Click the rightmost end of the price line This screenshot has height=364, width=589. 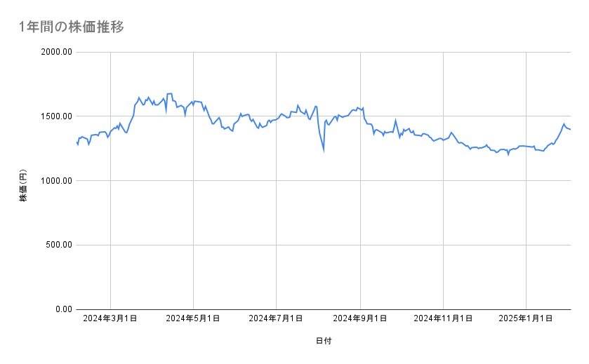[x=570, y=129]
